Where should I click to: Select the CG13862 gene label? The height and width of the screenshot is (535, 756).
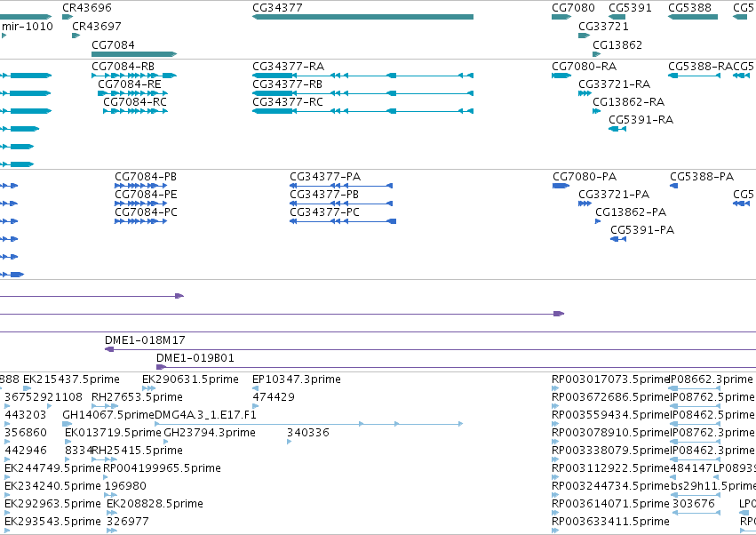point(617,44)
